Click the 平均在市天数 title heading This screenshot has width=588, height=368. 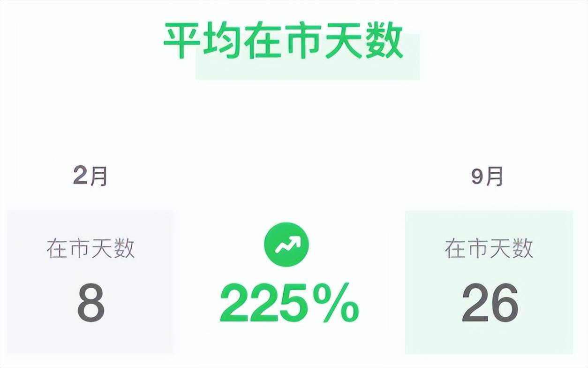[283, 41]
